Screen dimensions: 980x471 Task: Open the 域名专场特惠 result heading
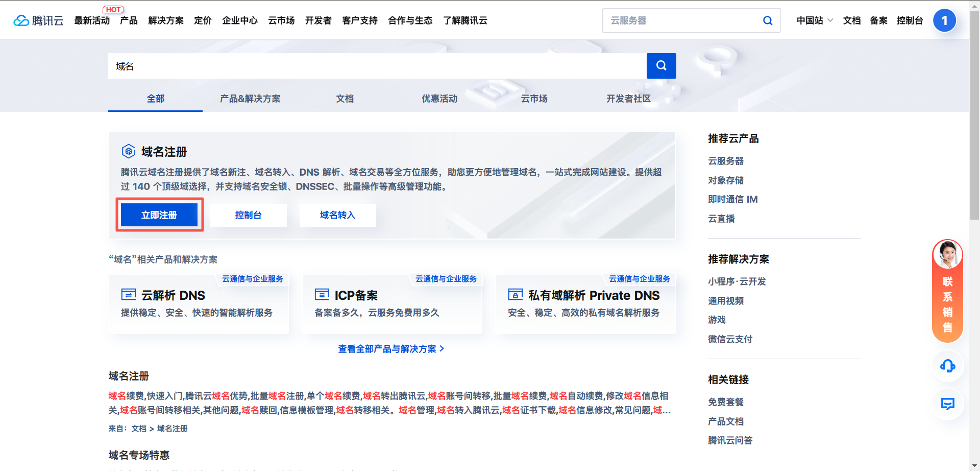(139, 455)
